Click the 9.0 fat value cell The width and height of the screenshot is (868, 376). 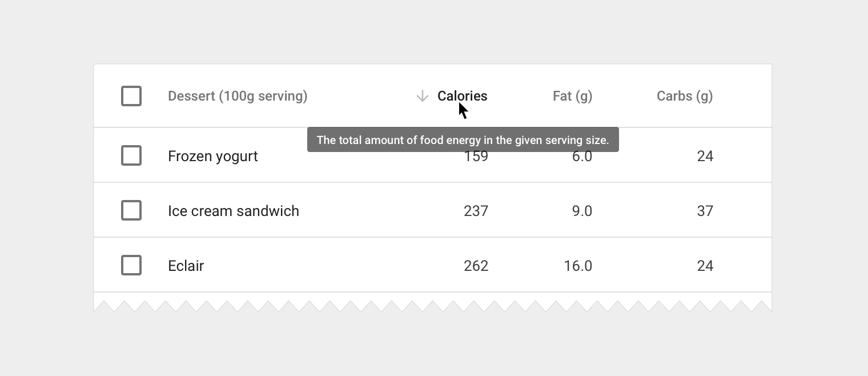[x=582, y=211]
